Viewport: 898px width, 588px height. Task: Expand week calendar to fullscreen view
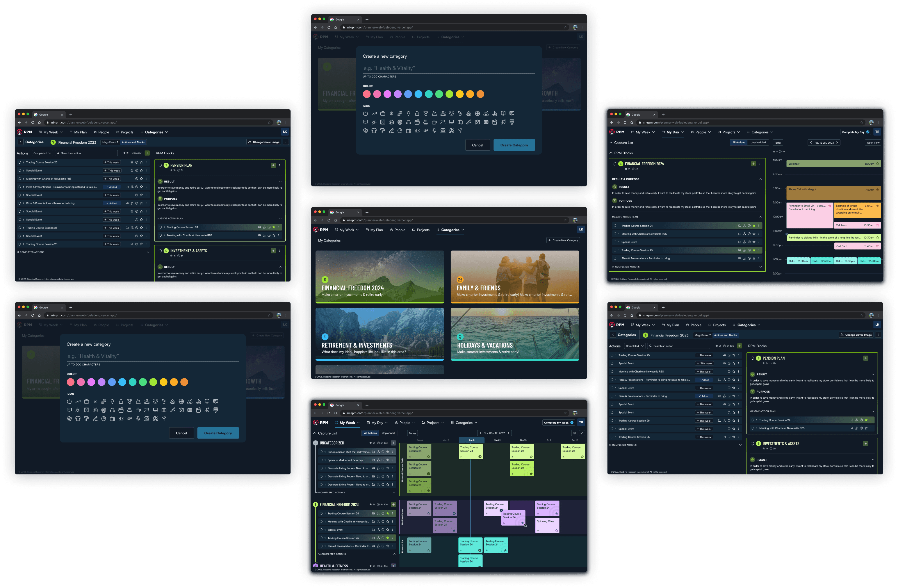pos(582,433)
